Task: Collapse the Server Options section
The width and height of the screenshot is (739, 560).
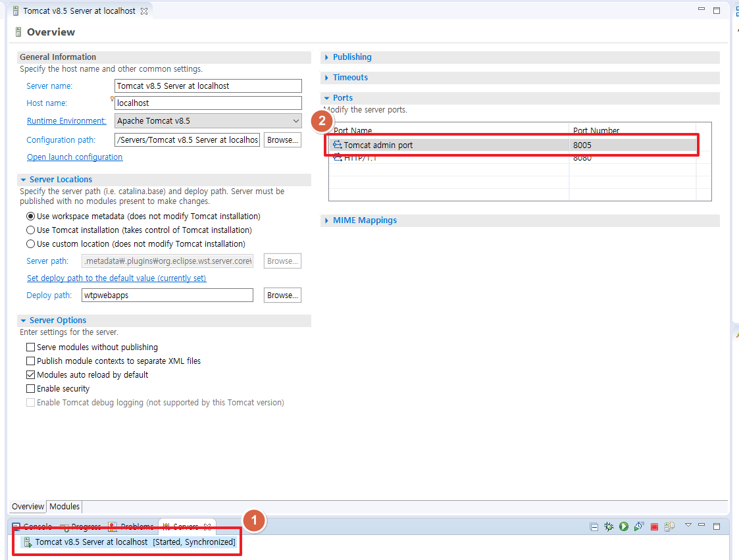Action: click(x=23, y=320)
